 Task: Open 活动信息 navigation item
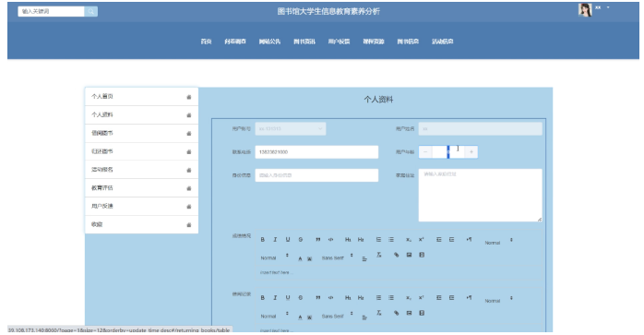pyautogui.click(x=442, y=42)
